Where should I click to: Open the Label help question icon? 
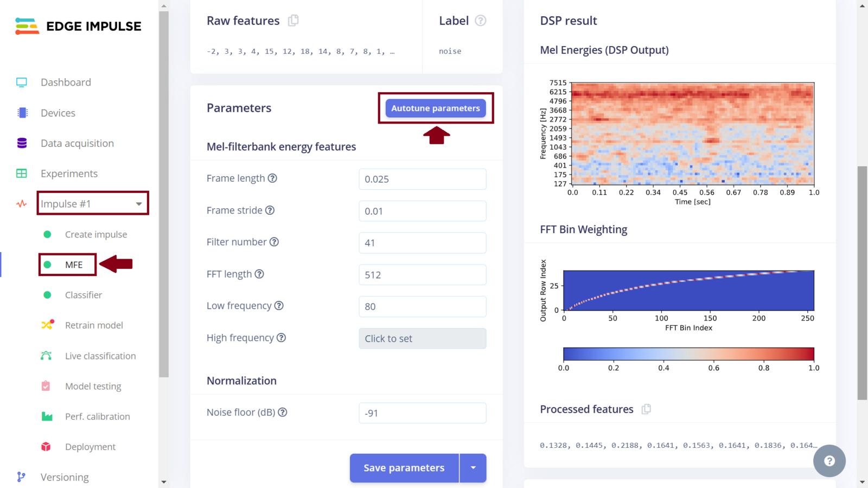(x=480, y=21)
